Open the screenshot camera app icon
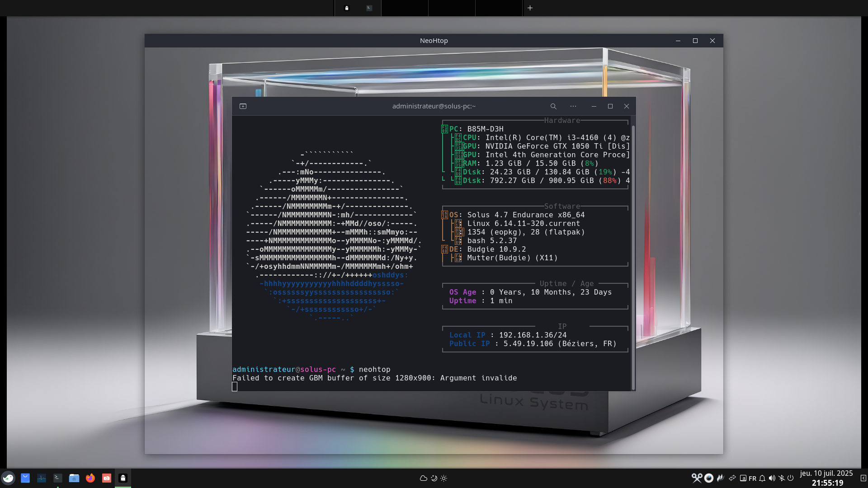The image size is (868, 488). 107,478
